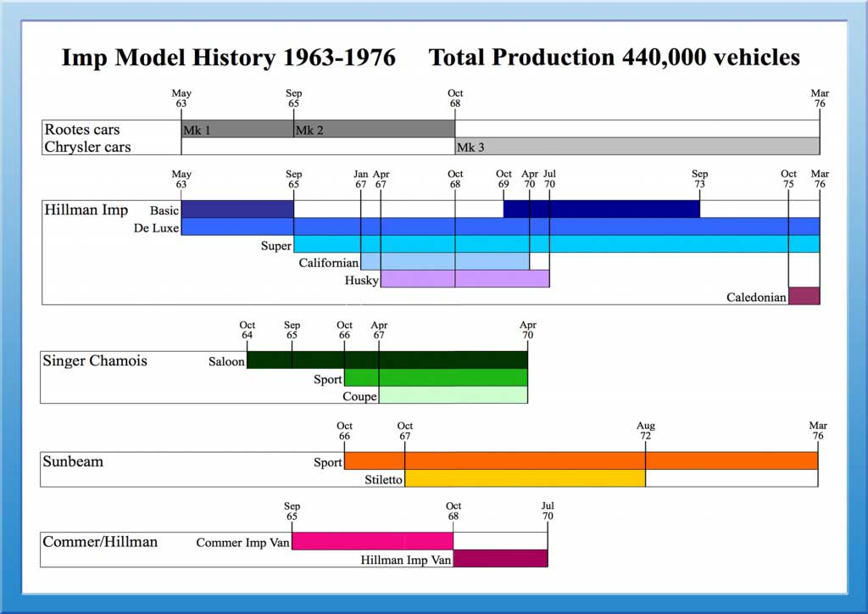Select the Basic bar starting May 63

point(237,209)
